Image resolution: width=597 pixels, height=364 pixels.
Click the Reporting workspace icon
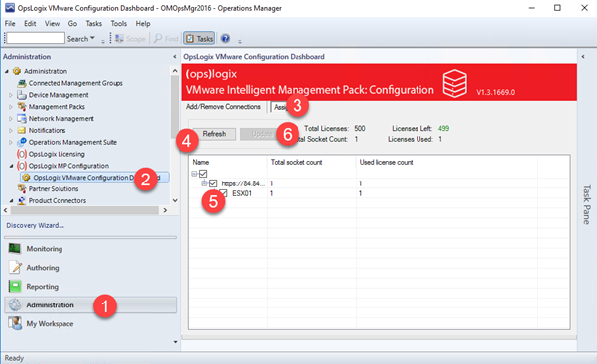15,286
